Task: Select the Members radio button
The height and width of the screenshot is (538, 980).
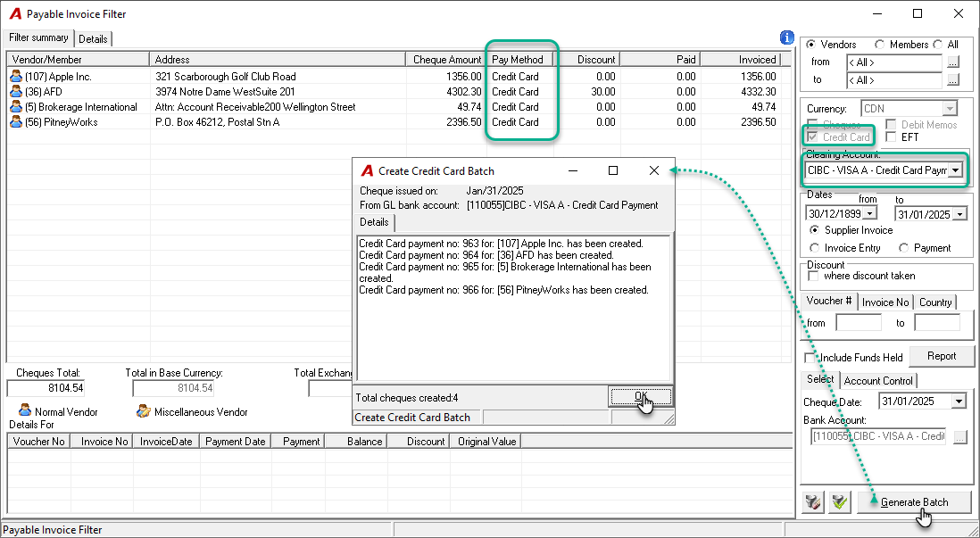Action: [x=880, y=45]
